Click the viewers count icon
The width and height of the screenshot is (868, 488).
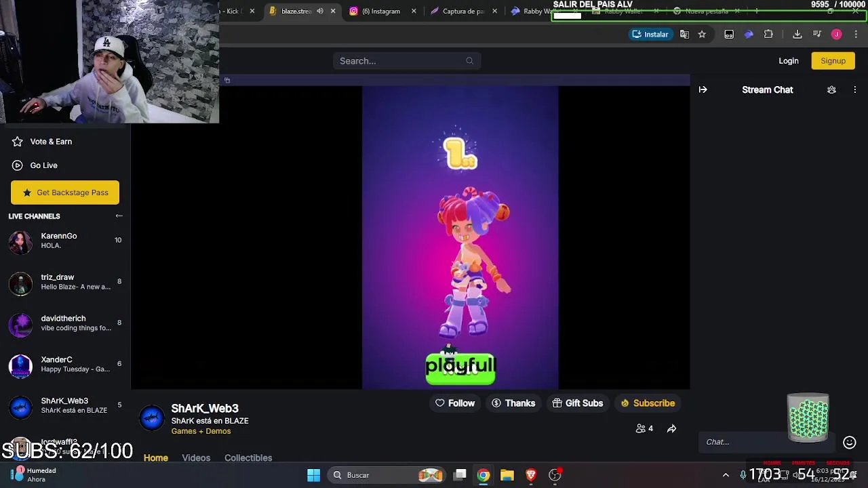coord(640,428)
